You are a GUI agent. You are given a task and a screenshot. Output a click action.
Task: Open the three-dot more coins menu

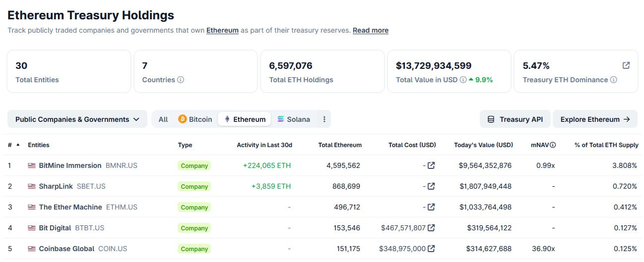[x=324, y=119]
